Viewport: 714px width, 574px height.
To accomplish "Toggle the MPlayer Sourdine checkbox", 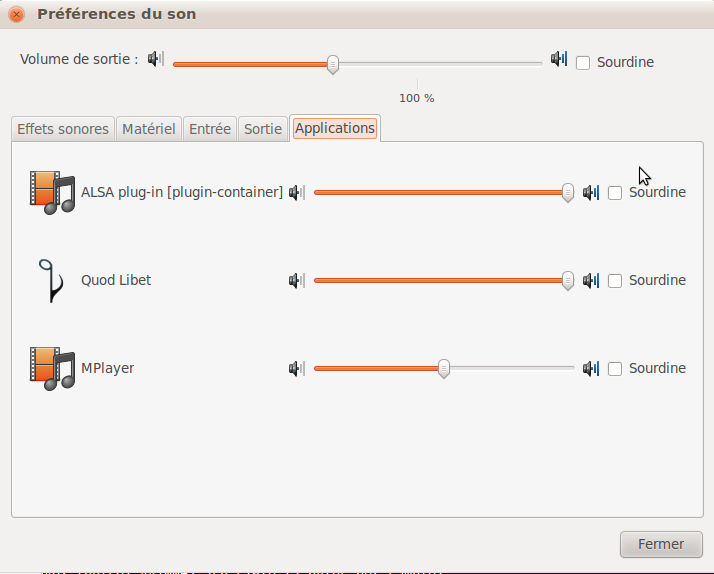I will (615, 368).
